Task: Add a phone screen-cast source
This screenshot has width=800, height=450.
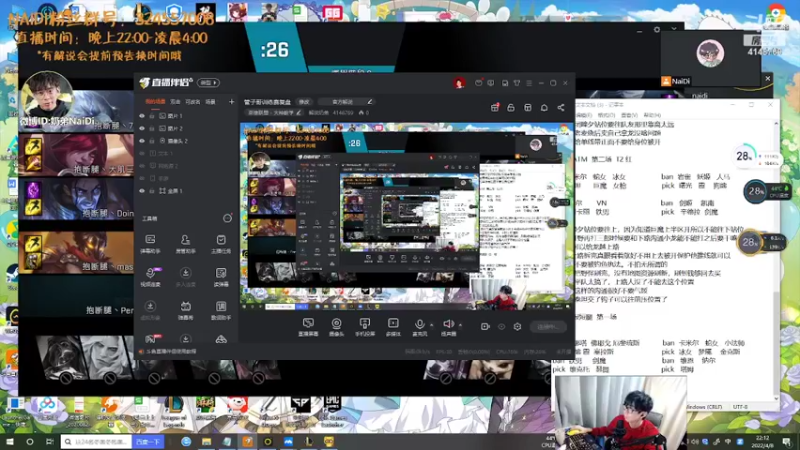Action: pyautogui.click(x=364, y=327)
